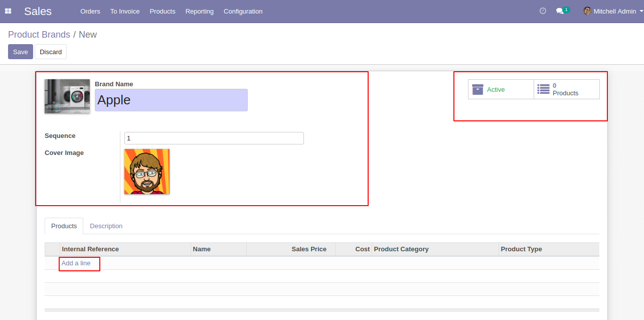Click the Sequence input field
644x320 pixels.
(214, 138)
